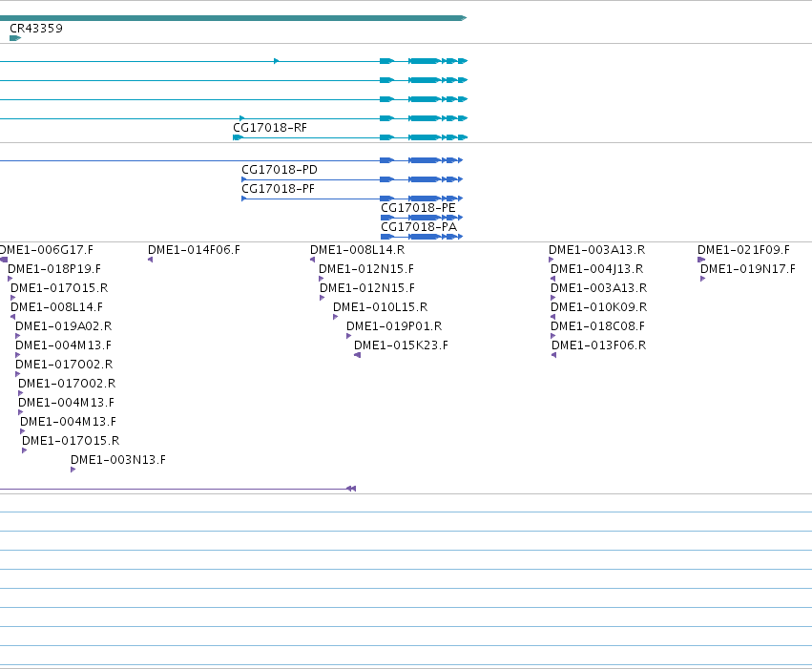This screenshot has width=812, height=669.
Task: Click the DME1-008L14.R label
Action: (x=357, y=250)
